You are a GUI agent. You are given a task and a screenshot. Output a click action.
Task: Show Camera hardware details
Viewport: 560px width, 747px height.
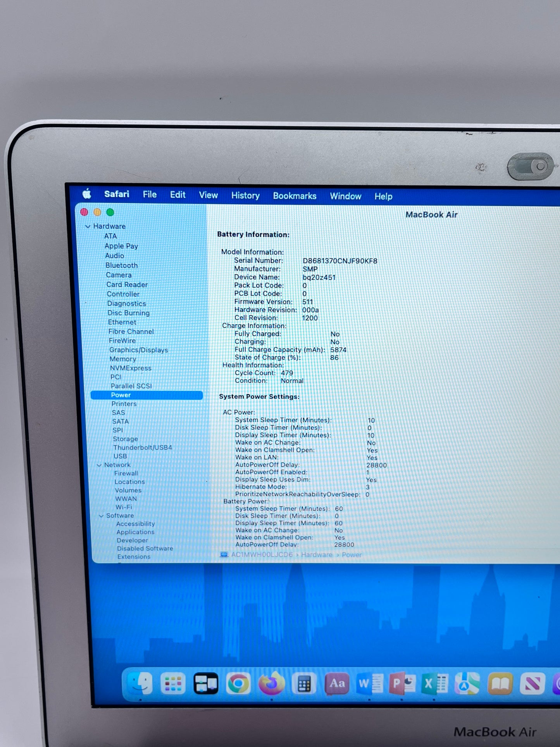click(119, 275)
